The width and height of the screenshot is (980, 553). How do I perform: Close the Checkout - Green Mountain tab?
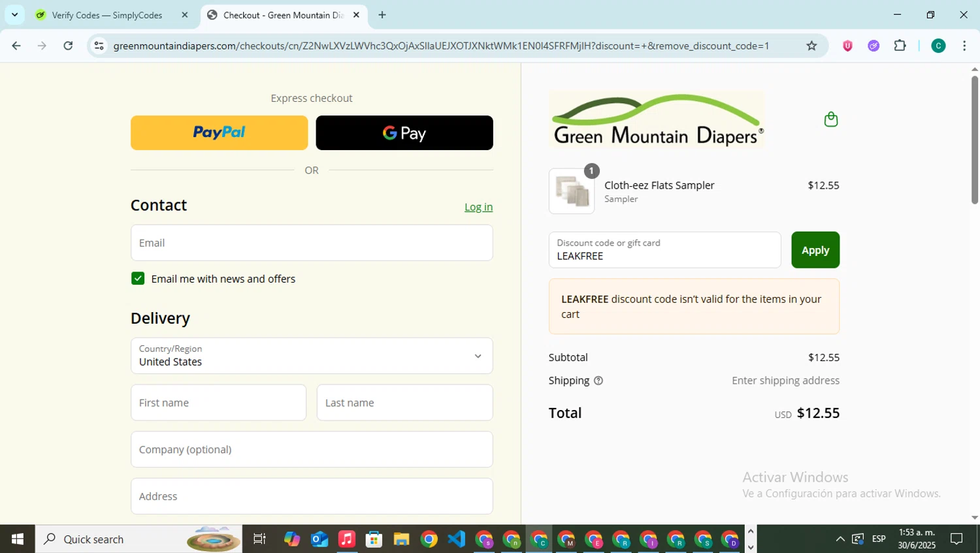coord(356,15)
